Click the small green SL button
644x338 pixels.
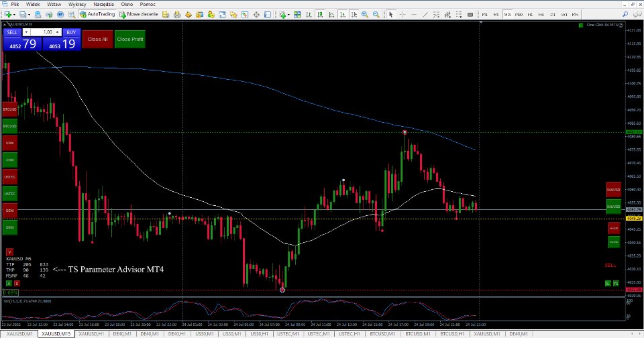tap(608, 284)
